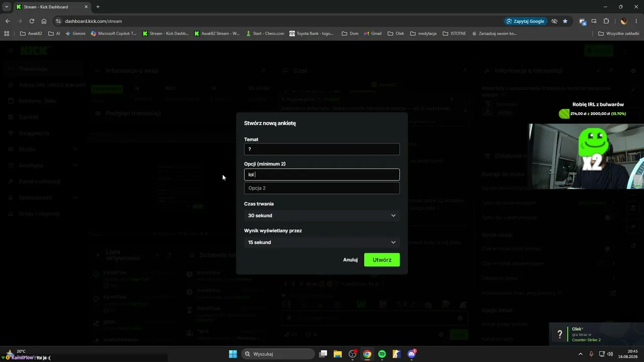Click the Olek Counter-Strike 2 notification
Viewport: 644px width, 362px height.
pos(597,334)
